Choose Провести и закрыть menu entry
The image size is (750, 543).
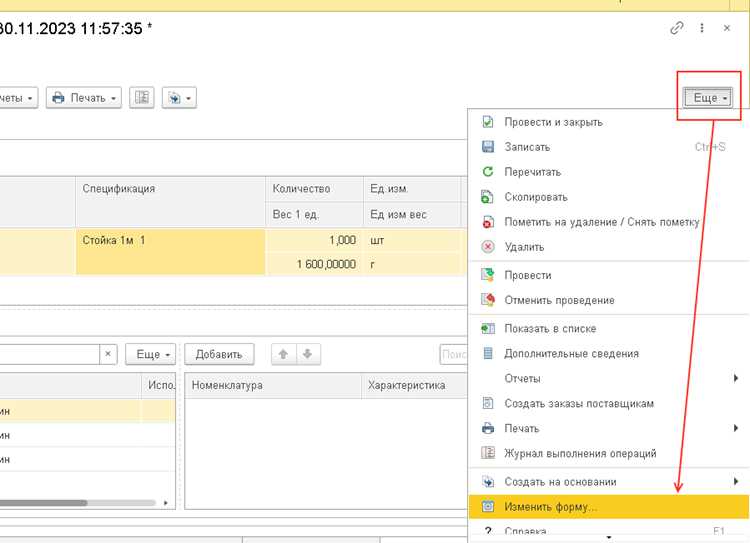coord(608,122)
